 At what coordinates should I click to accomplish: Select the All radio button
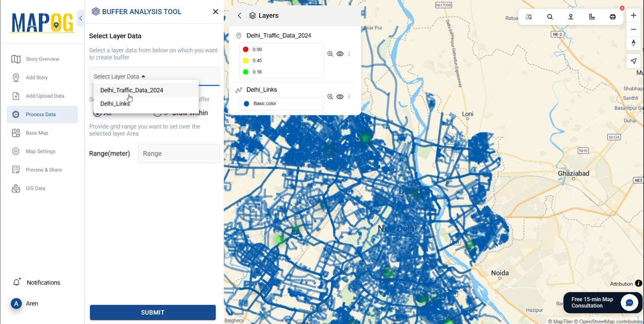pos(97,113)
